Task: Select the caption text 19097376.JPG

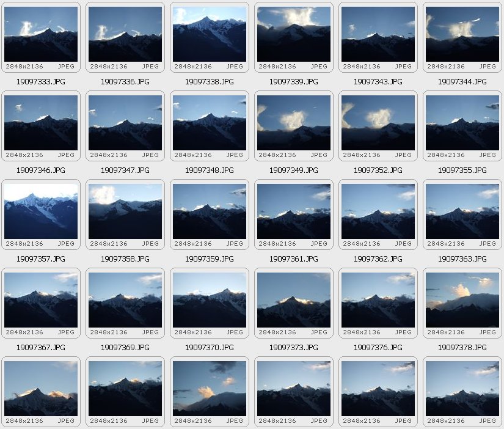Action: click(378, 347)
